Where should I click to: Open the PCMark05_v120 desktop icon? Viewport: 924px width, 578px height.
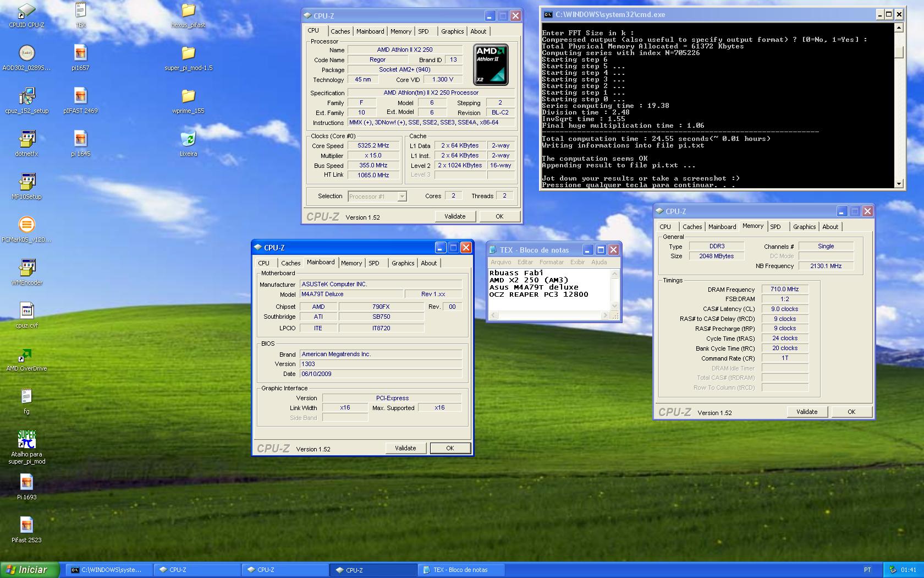[x=26, y=230]
